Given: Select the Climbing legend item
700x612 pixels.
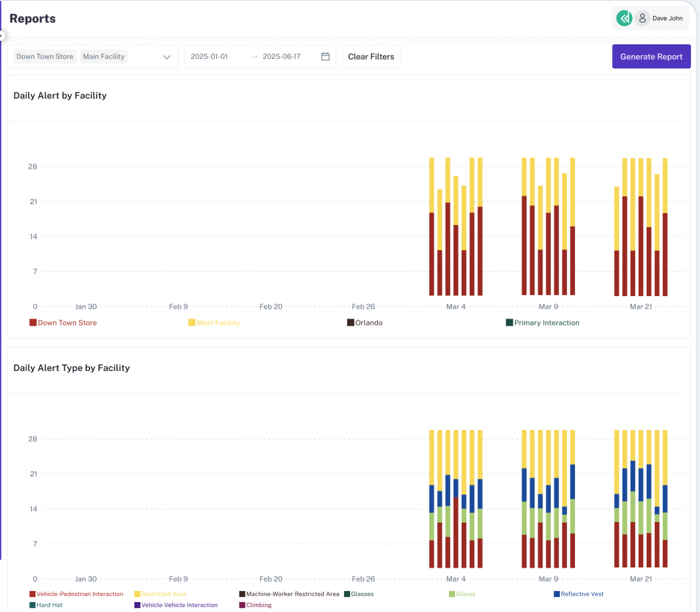Looking at the screenshot, I should click(x=259, y=604).
